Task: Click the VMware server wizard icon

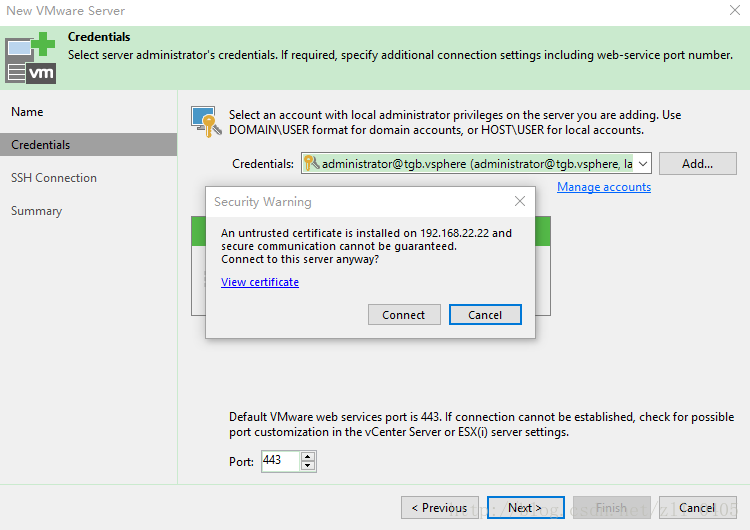Action: point(31,58)
